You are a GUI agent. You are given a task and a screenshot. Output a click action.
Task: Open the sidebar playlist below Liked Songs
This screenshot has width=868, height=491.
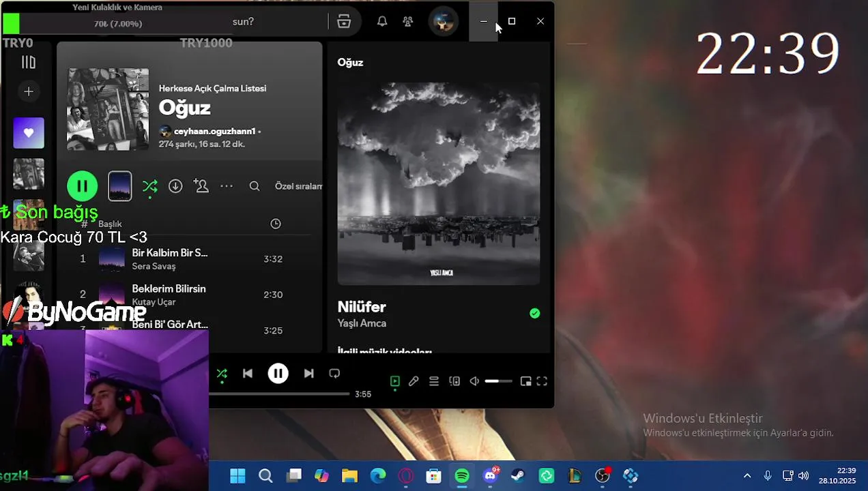coord(29,174)
